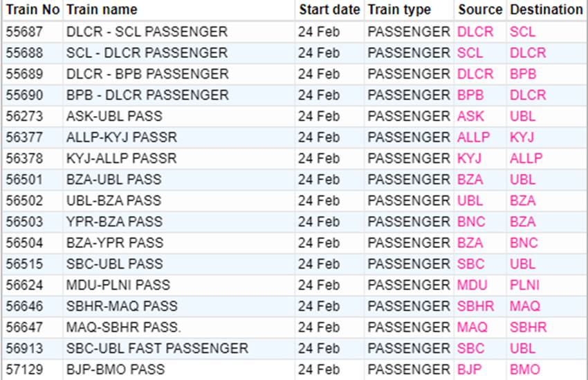
Task: Click ALLP source link for train 56377
Action: pyautogui.click(x=473, y=137)
